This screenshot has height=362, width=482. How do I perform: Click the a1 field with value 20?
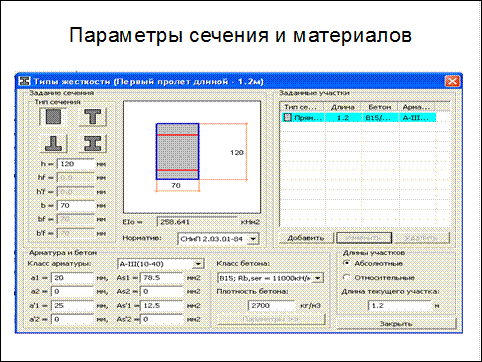pos(72,278)
